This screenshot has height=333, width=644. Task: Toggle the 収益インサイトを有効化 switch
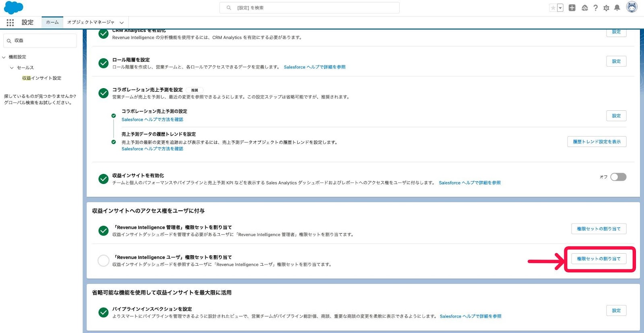618,177
